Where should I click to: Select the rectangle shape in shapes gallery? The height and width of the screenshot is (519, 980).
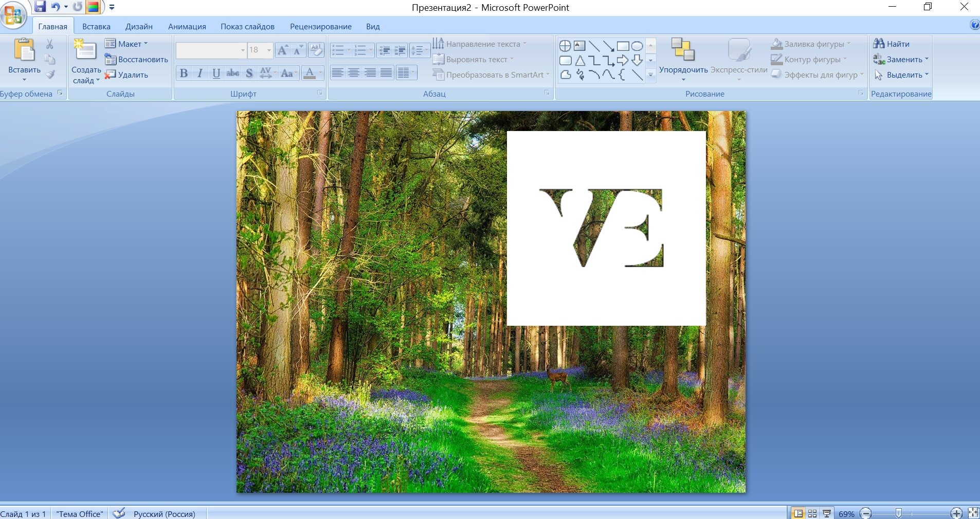623,46
